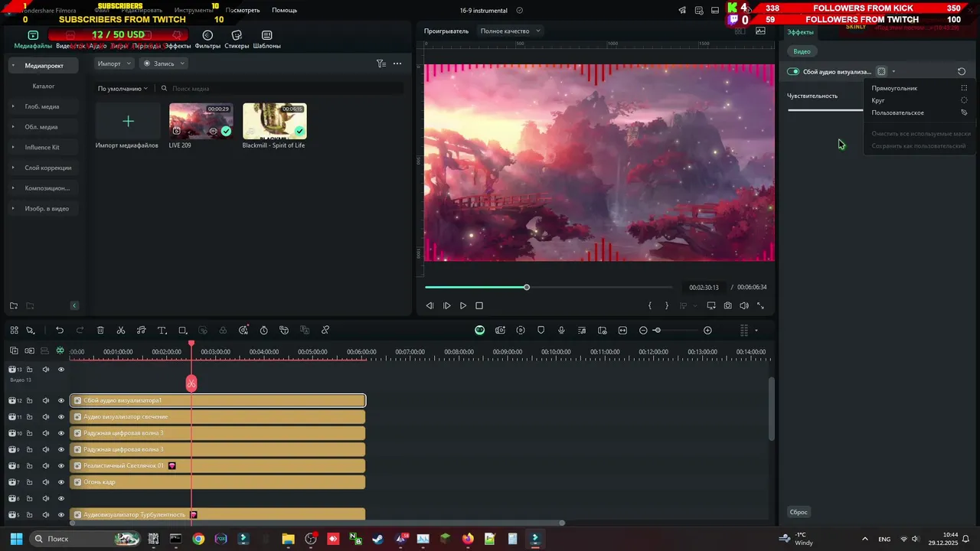Step back one frame in the player

(x=430, y=305)
